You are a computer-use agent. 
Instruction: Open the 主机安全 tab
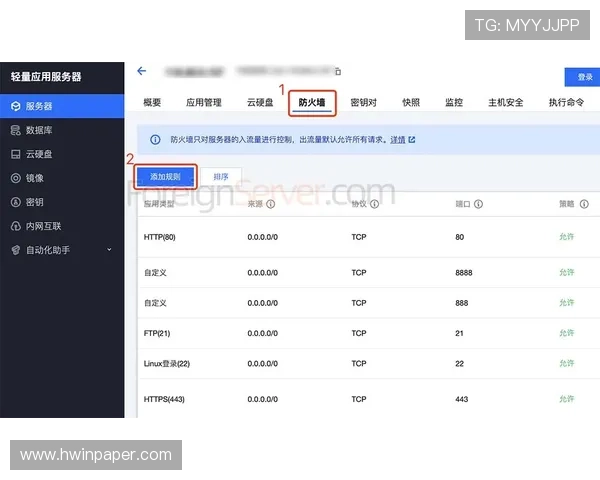pyautogui.click(x=505, y=102)
